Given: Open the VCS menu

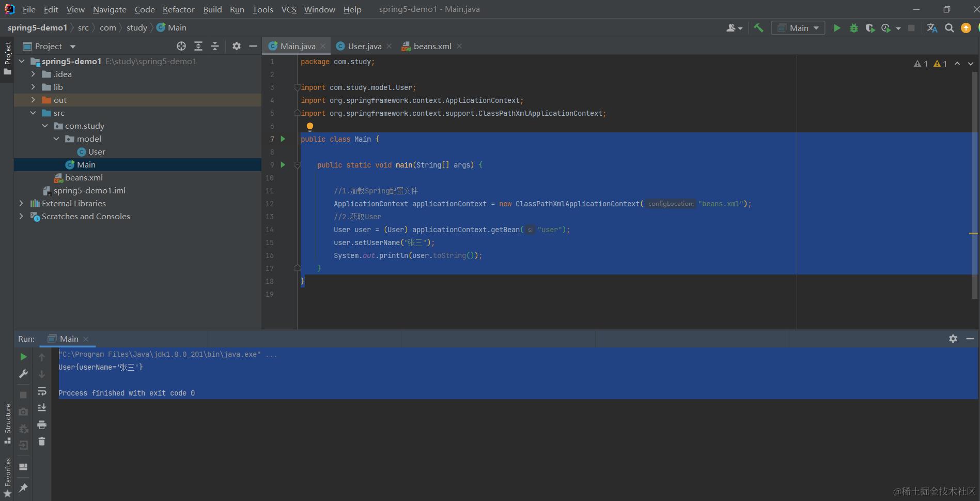Looking at the screenshot, I should pyautogui.click(x=289, y=9).
